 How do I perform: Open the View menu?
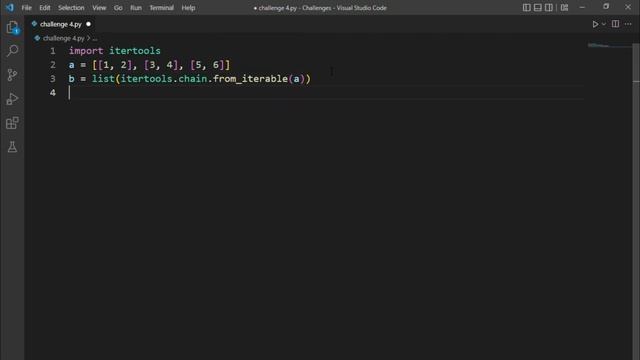[99, 8]
